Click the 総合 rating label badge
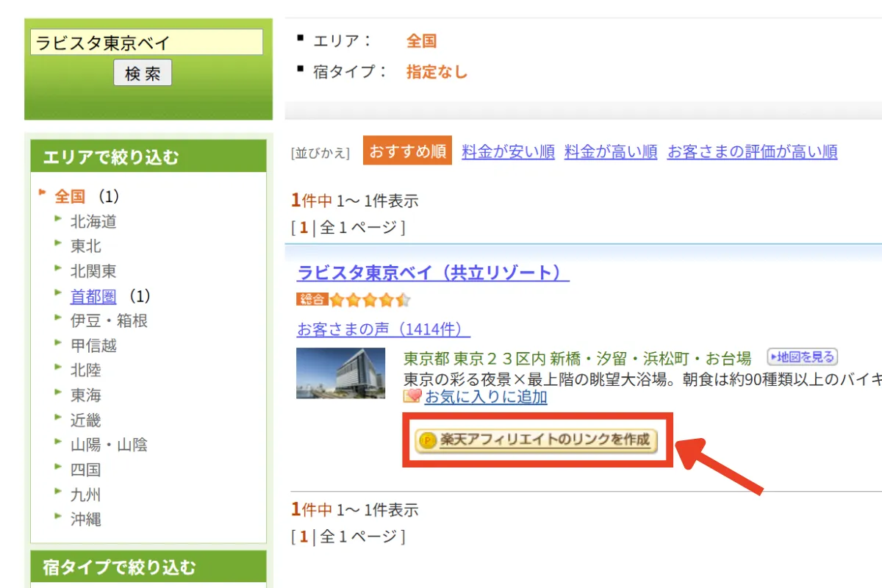The width and height of the screenshot is (882, 588). (312, 300)
